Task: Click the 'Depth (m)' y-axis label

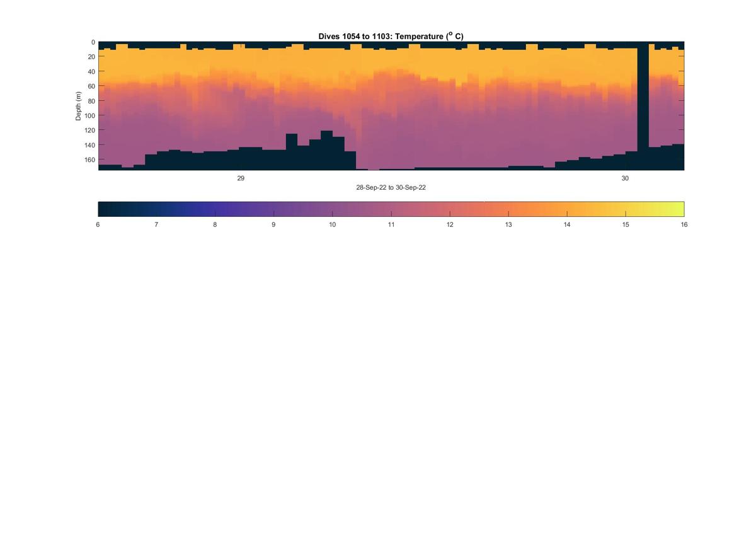Action: pyautogui.click(x=79, y=106)
